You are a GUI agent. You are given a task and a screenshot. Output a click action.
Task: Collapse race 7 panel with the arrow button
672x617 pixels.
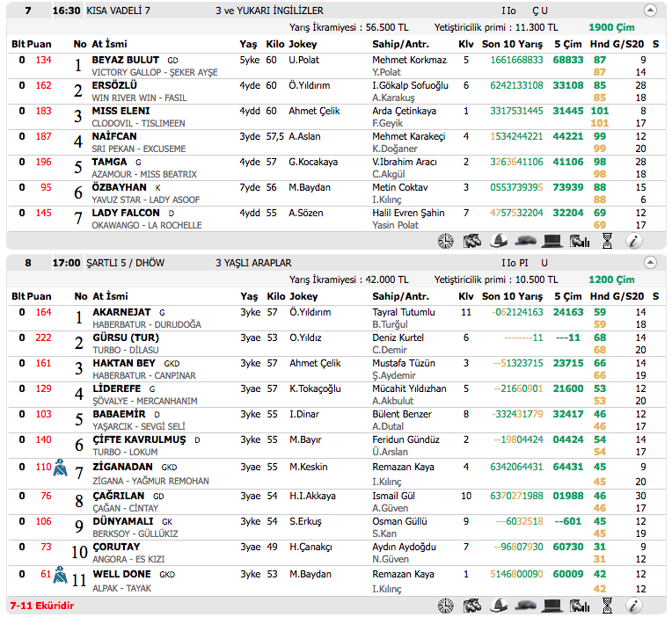[650, 11]
